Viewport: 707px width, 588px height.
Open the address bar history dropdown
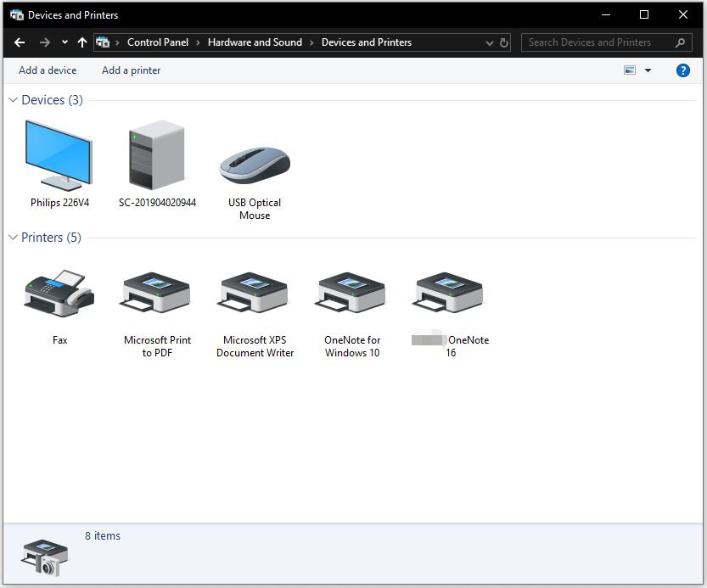489,42
